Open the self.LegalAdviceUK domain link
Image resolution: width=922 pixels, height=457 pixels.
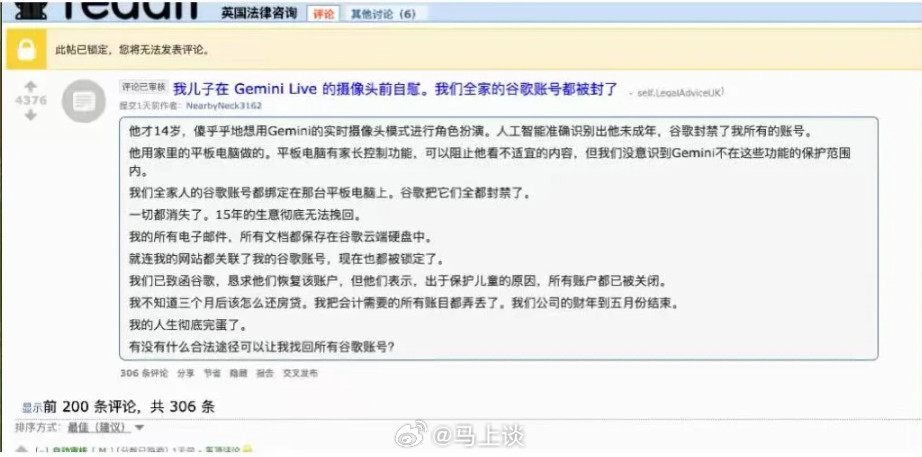(x=680, y=92)
